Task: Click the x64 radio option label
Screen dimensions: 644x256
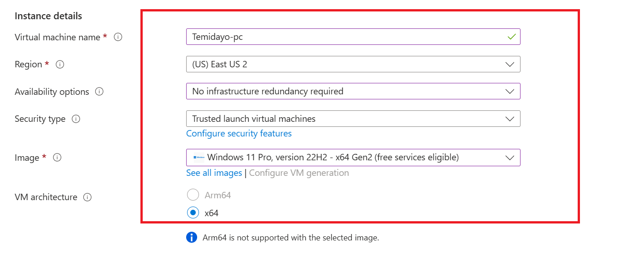Action: (211, 213)
